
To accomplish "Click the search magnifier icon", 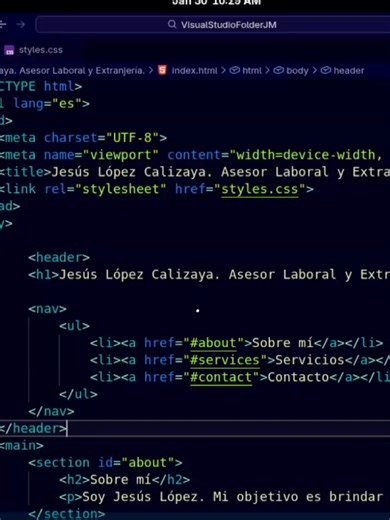I will 172,24.
